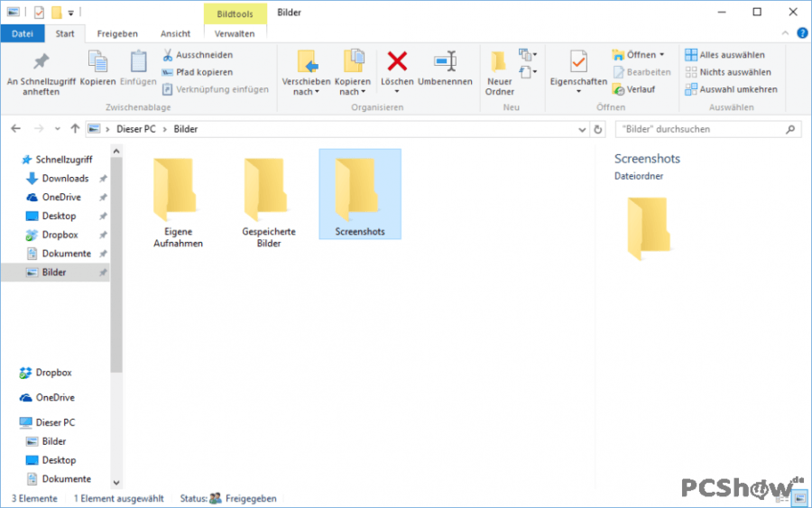
Task: Create a Neuer Ordner
Action: pyautogui.click(x=499, y=72)
